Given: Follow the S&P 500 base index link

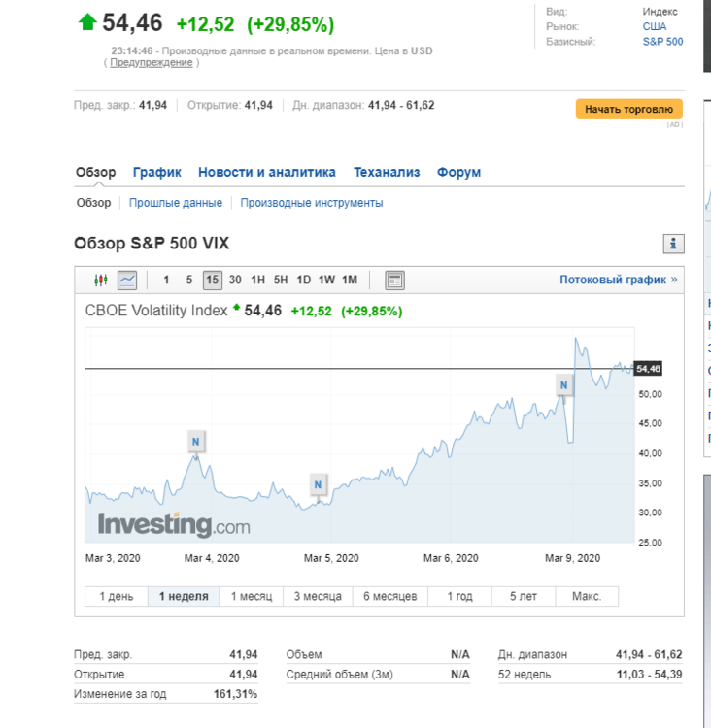Looking at the screenshot, I should (662, 42).
